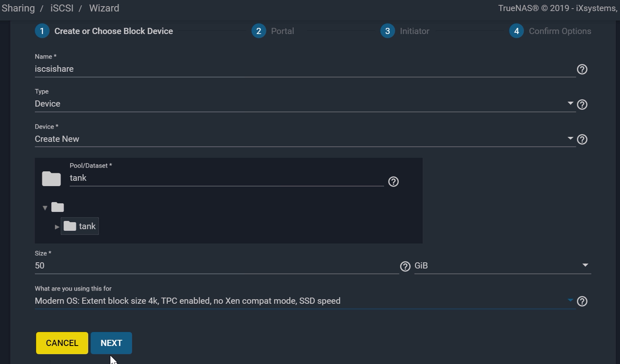Show help for the Type dropdown

582,105
